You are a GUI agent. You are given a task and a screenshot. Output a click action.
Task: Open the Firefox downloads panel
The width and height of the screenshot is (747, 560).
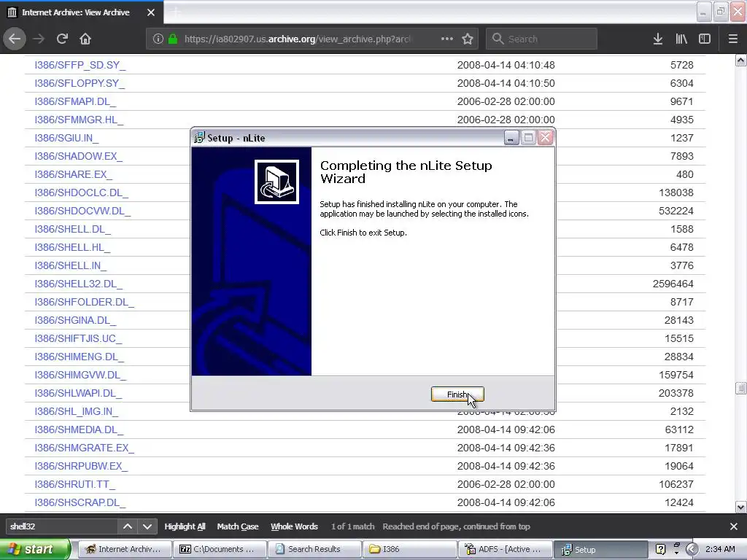click(658, 39)
